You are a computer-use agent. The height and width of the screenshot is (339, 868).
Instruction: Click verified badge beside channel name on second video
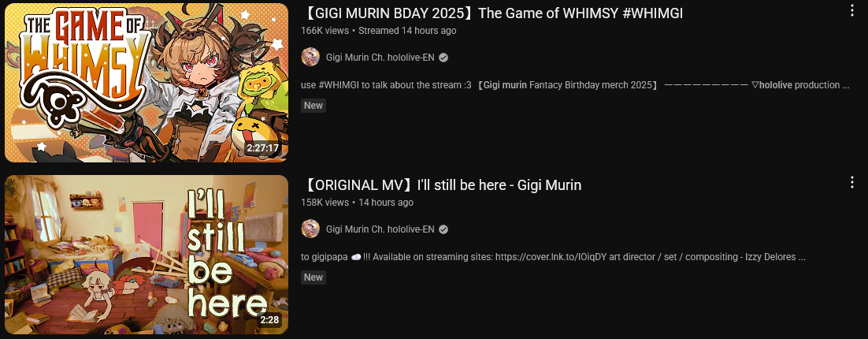(443, 229)
